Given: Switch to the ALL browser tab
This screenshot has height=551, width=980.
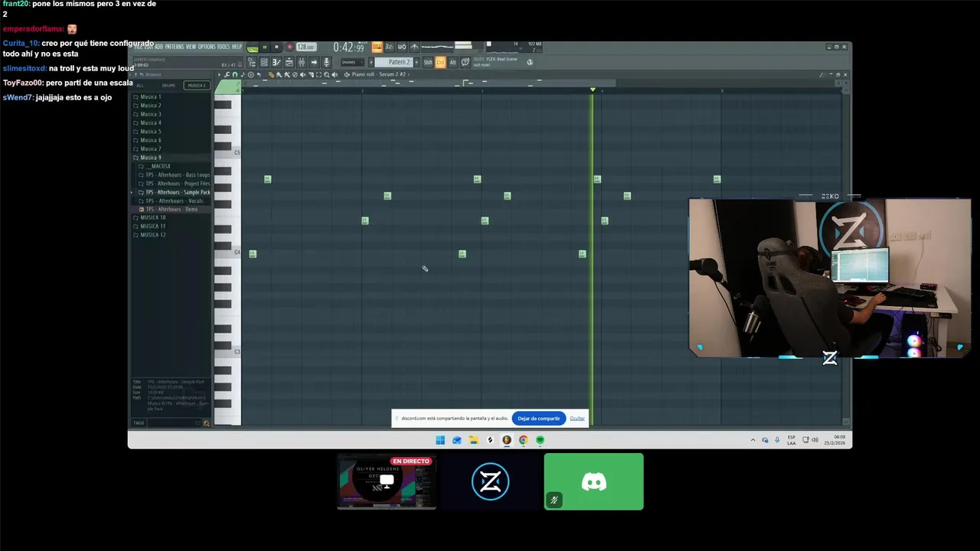Looking at the screenshot, I should pyautogui.click(x=140, y=86).
